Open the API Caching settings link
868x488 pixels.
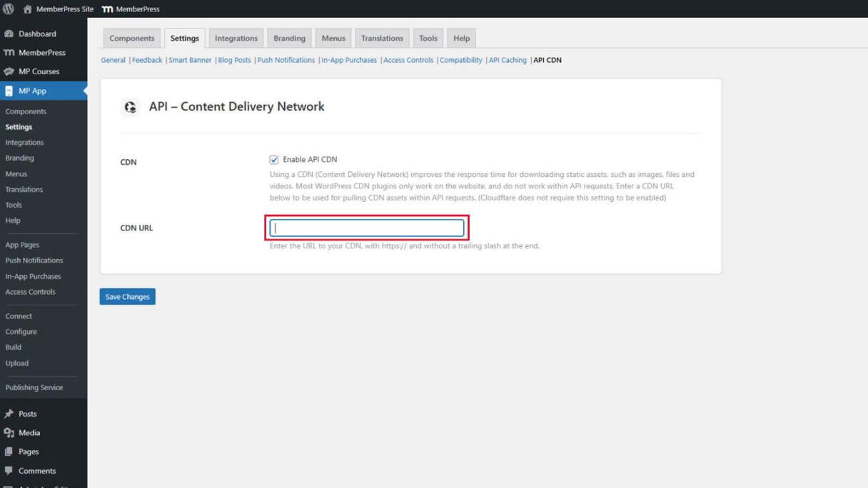click(x=507, y=60)
